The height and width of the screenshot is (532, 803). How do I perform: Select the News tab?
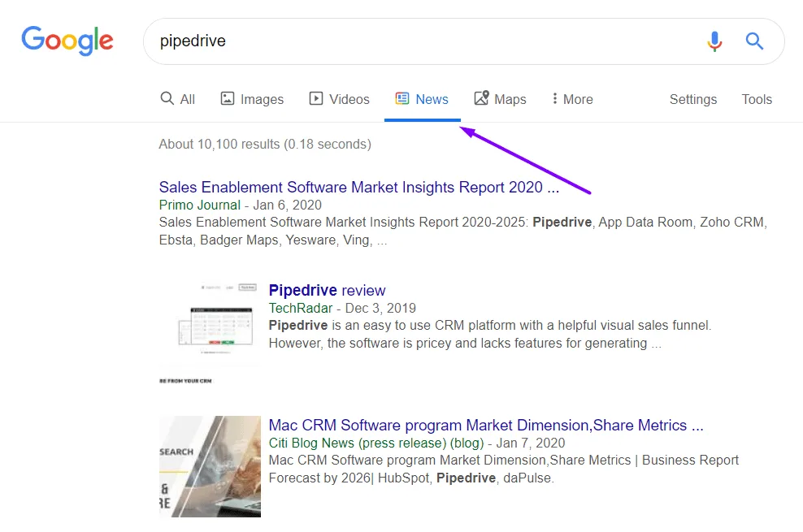point(422,99)
